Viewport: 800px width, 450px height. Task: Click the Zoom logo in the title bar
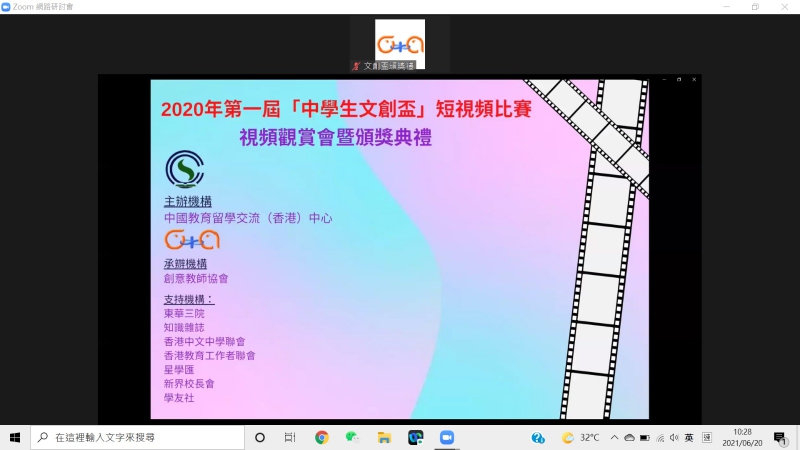(x=6, y=7)
